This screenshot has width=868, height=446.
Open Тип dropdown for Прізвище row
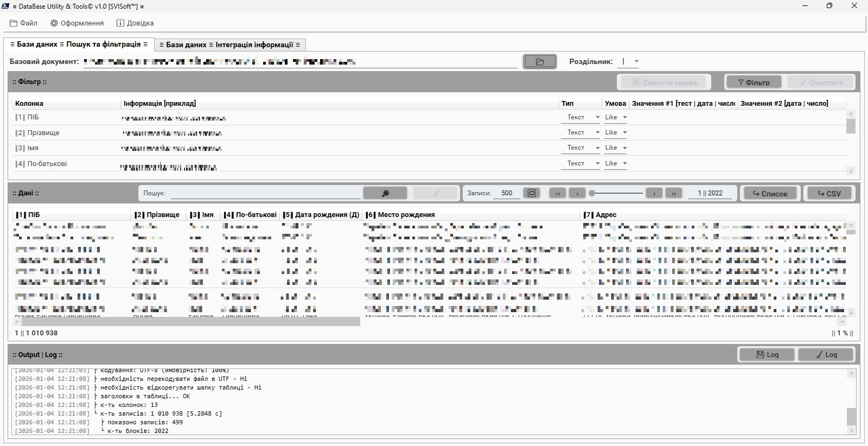(x=580, y=132)
